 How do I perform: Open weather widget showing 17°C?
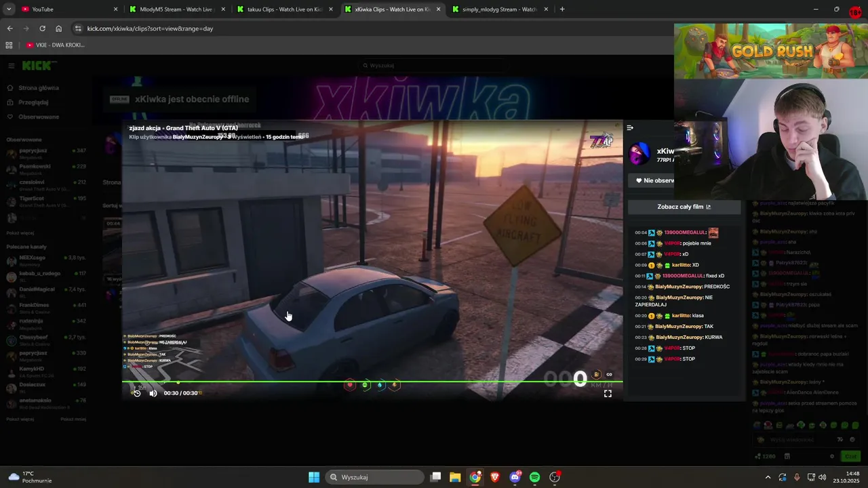click(31, 477)
